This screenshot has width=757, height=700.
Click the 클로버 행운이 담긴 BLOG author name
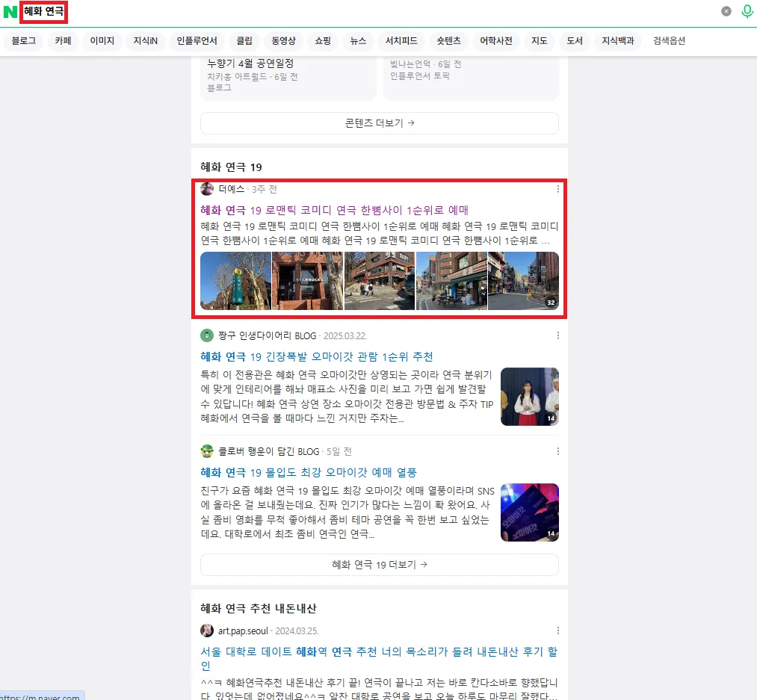tap(269, 452)
